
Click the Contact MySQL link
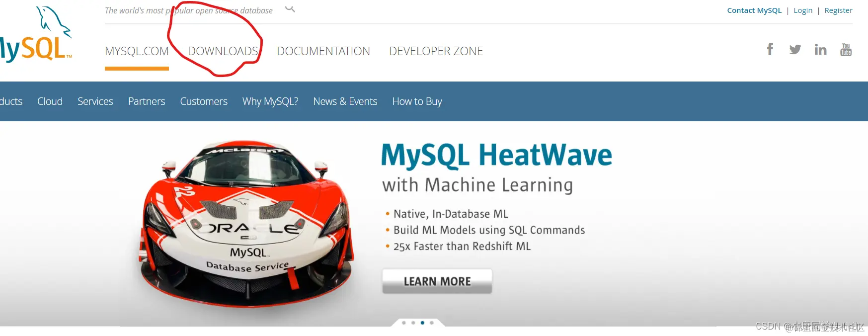click(x=754, y=10)
